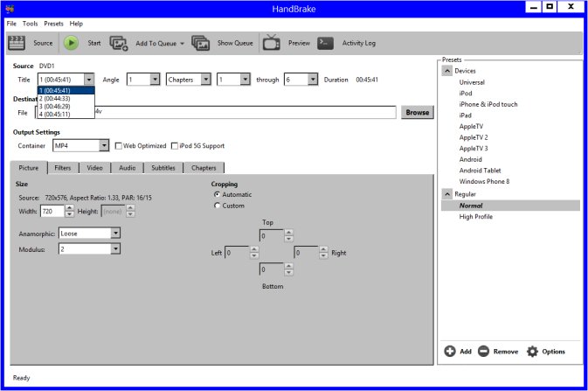Collapse the Devices preset group

click(x=447, y=71)
